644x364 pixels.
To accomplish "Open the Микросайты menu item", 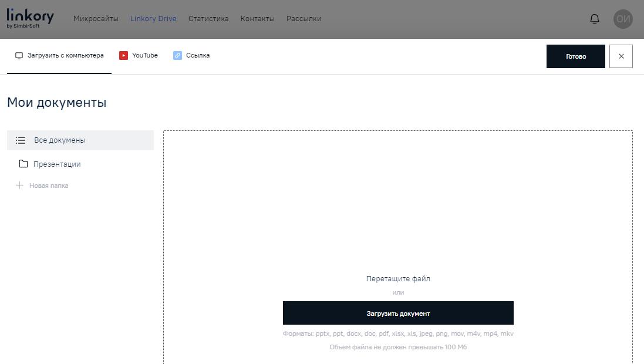I will 96,19.
